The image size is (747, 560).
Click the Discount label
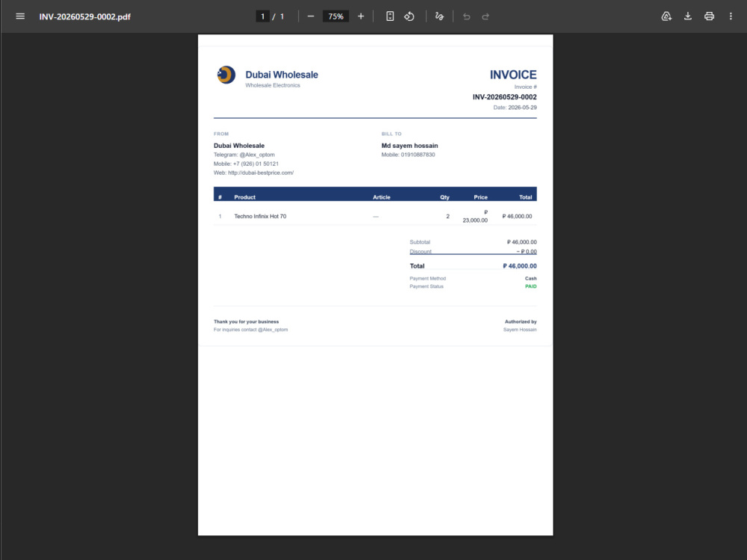pos(421,252)
